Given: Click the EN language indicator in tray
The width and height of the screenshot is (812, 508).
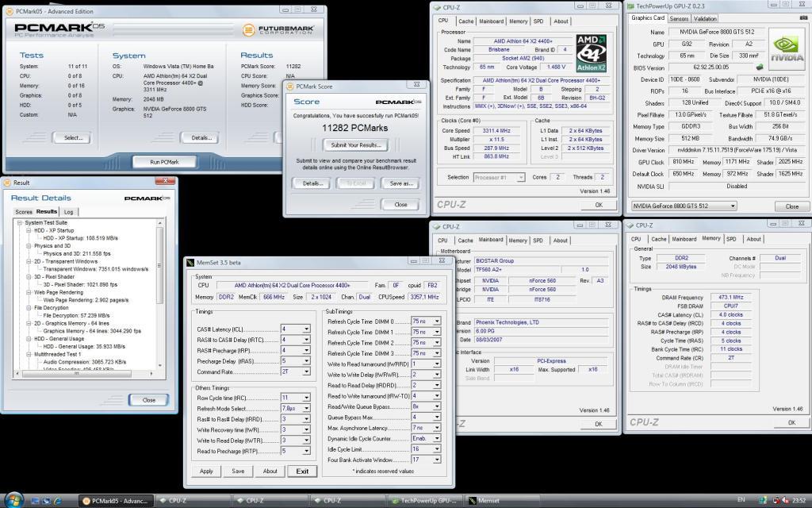Looking at the screenshot, I should [741, 500].
